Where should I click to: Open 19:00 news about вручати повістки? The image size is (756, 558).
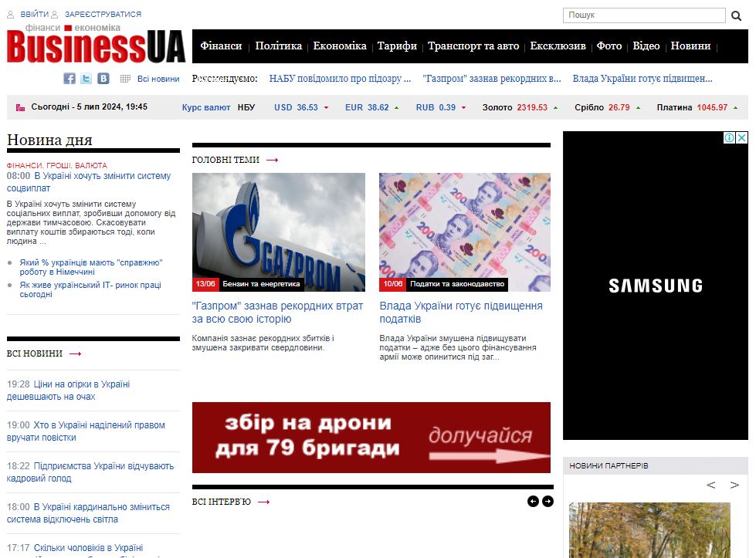[86, 431]
